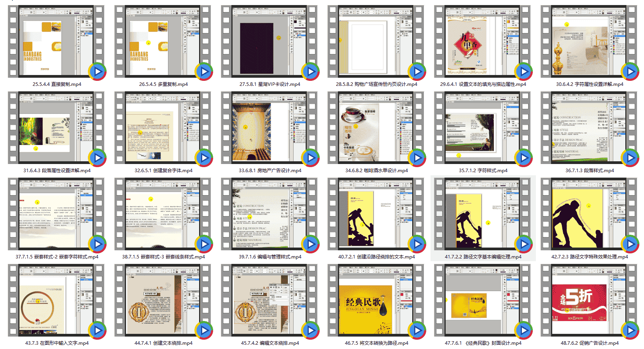Click play icon on 32.6.5.1 创建复合字体 video
644x349 pixels.
(203, 158)
